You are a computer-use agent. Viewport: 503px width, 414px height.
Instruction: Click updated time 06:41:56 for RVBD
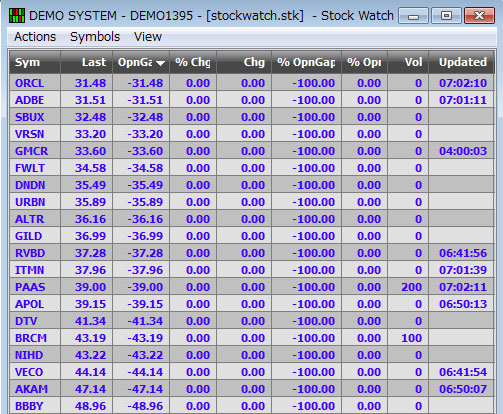click(463, 253)
